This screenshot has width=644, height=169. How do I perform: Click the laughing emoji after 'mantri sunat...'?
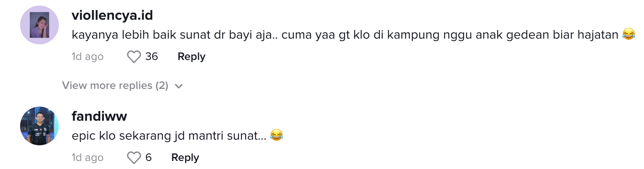point(277,135)
